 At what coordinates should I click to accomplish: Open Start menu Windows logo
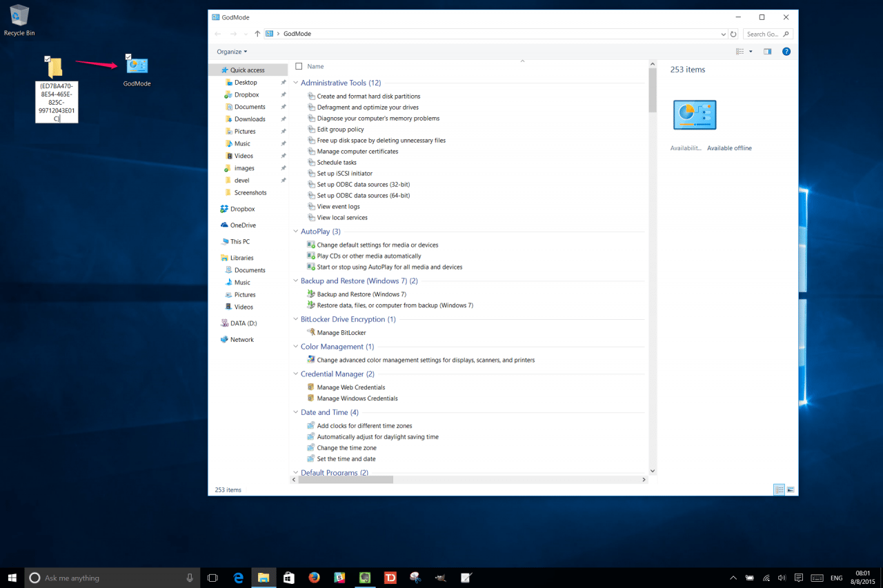coord(12,578)
